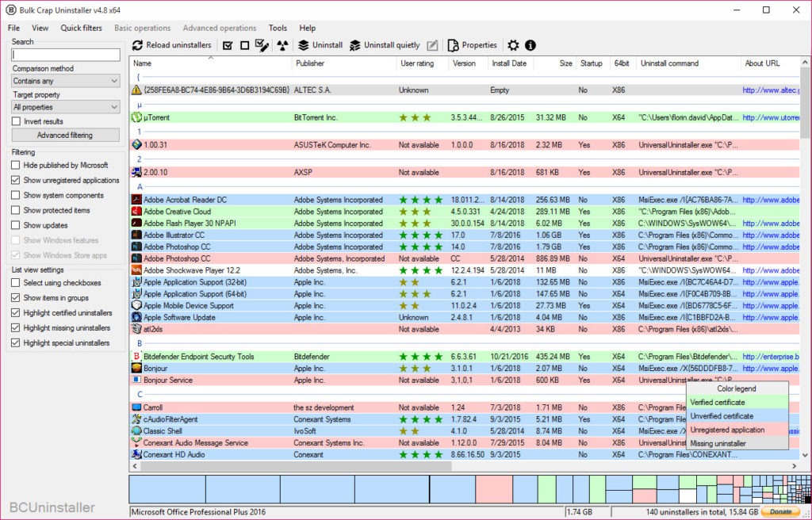The image size is (812, 520).
Task: Open the View menu
Action: tap(40, 28)
